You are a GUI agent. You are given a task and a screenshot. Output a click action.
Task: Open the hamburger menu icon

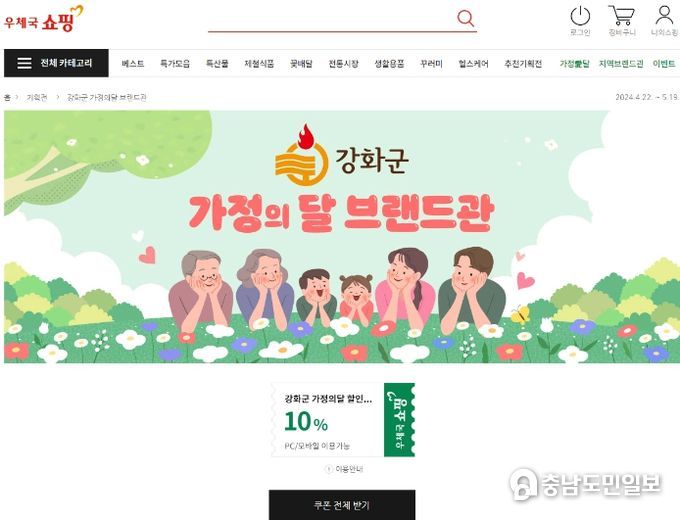[24, 63]
